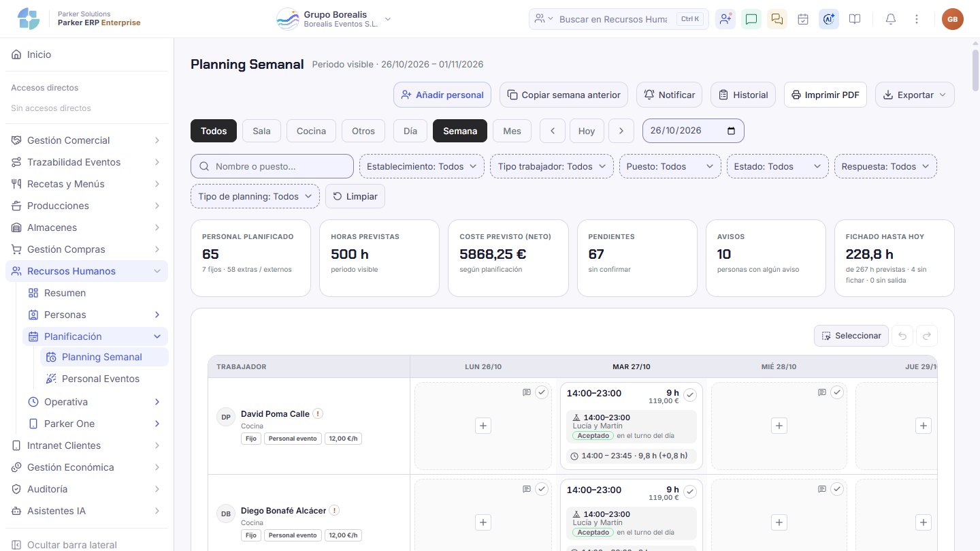Click the 26/10/2026 date picker field
This screenshot has height=551, width=980.
(x=693, y=131)
